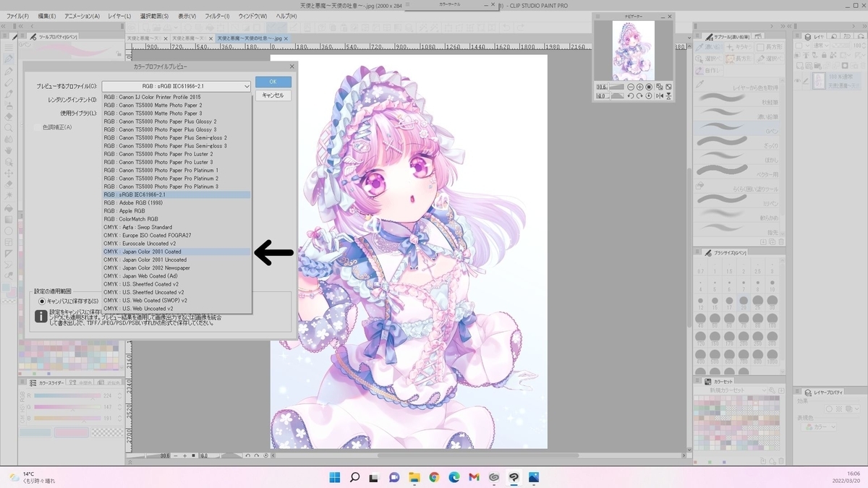The width and height of the screenshot is (868, 488).
Task: Click the navigator zoom in icon
Action: (640, 87)
